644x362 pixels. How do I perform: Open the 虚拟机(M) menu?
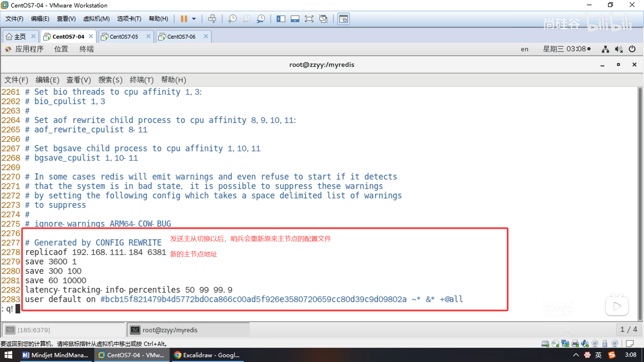coord(96,19)
